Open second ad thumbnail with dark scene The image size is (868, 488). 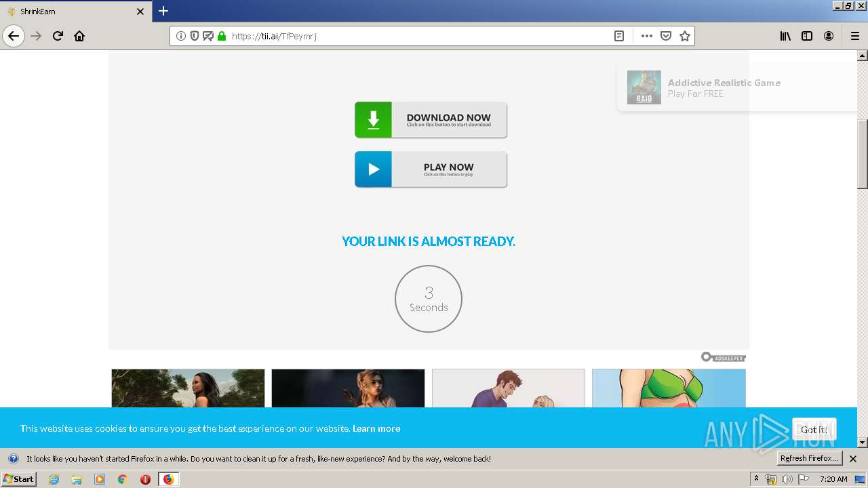[x=348, y=388]
